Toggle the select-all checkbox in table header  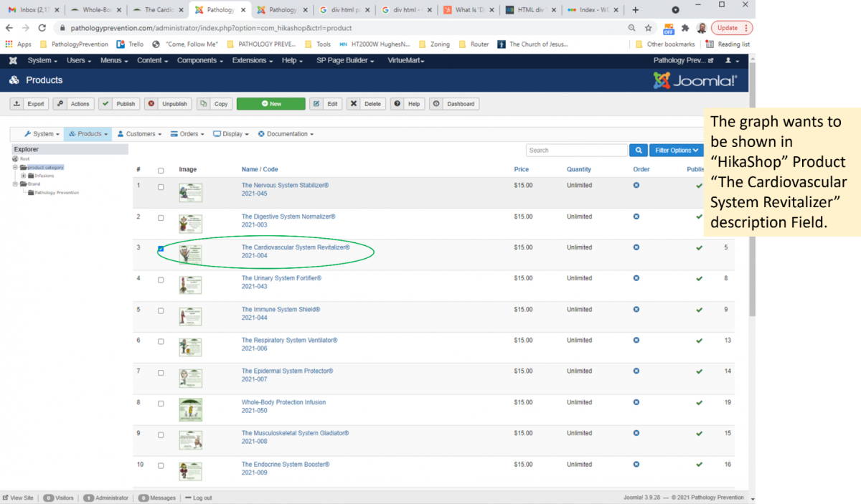pos(161,171)
